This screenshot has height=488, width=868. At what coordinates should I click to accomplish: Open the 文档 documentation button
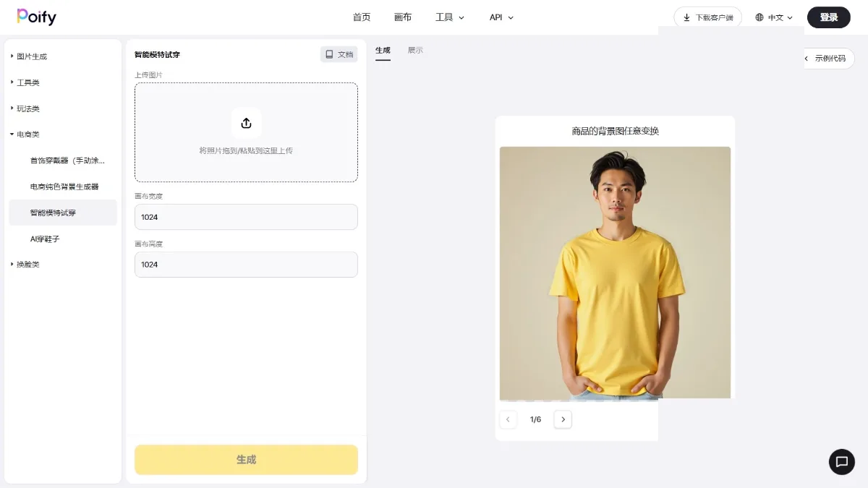[339, 54]
